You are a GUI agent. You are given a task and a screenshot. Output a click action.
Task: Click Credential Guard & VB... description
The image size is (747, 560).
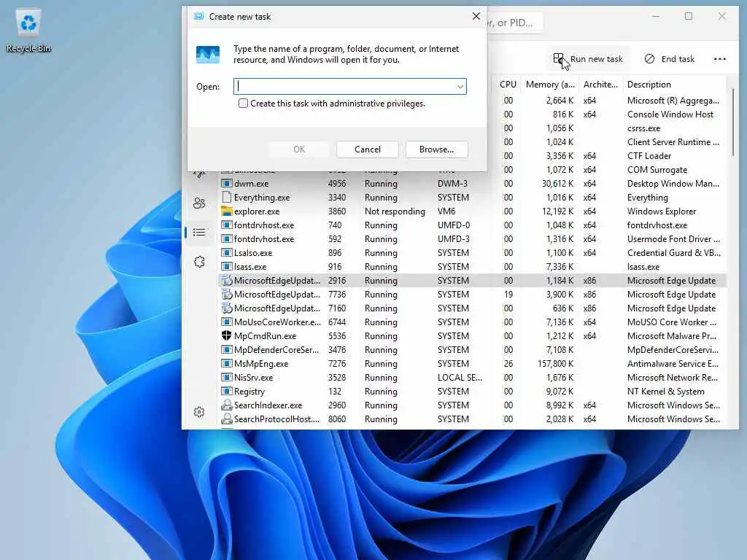(x=673, y=253)
